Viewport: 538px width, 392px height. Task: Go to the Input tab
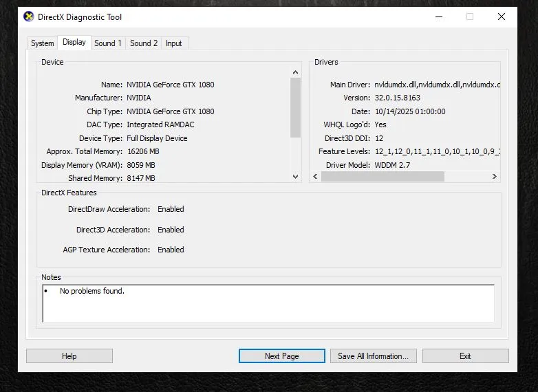[x=173, y=43]
